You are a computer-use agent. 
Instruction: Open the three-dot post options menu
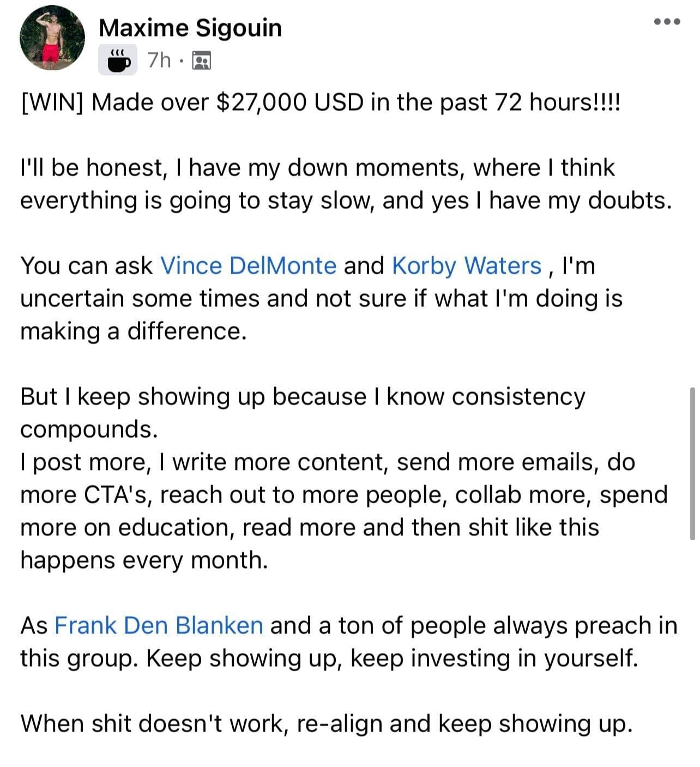click(x=667, y=22)
